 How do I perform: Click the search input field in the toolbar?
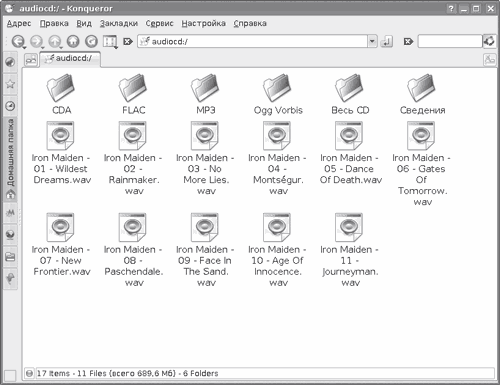tap(450, 42)
